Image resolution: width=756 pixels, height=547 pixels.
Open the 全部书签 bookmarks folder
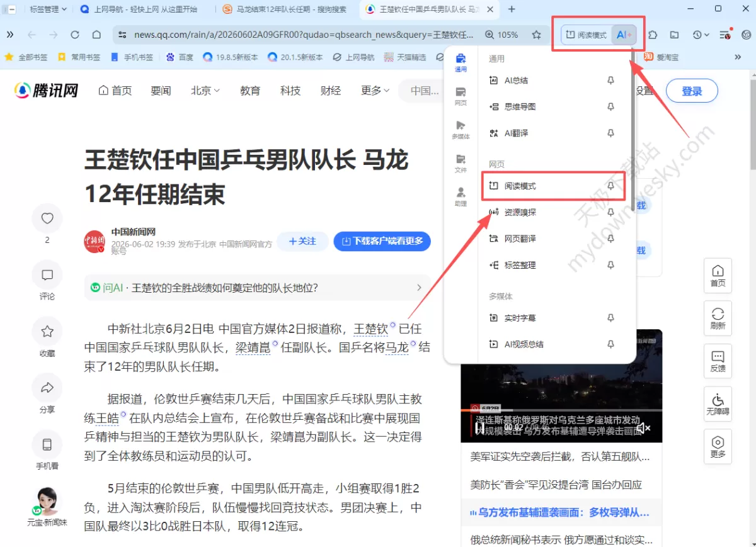(x=26, y=57)
